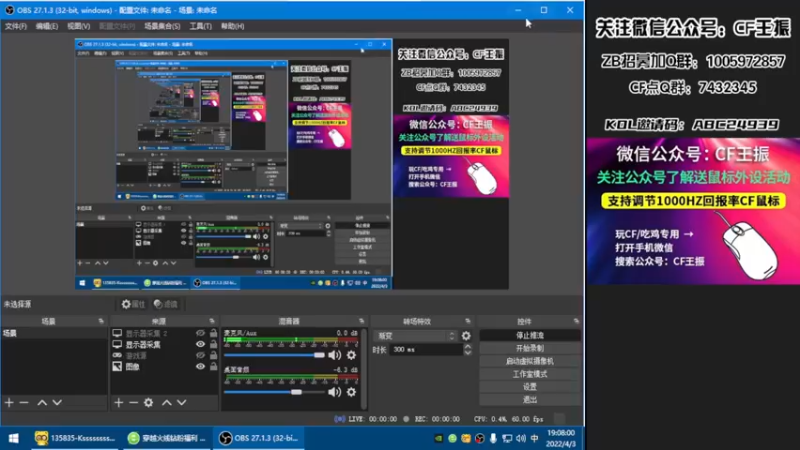Screen dimensions: 800x450
Task: Toggle the lock on 游戏源
Action: [213, 356]
